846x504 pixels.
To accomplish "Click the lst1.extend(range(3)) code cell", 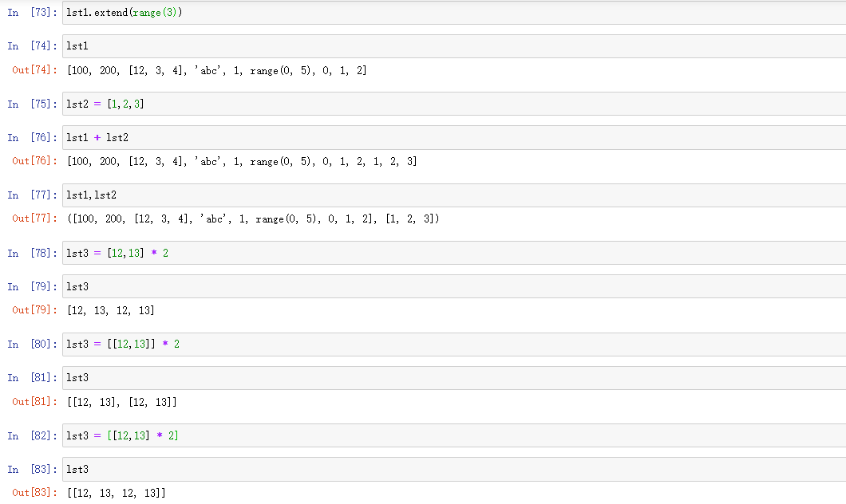I will click(x=453, y=13).
